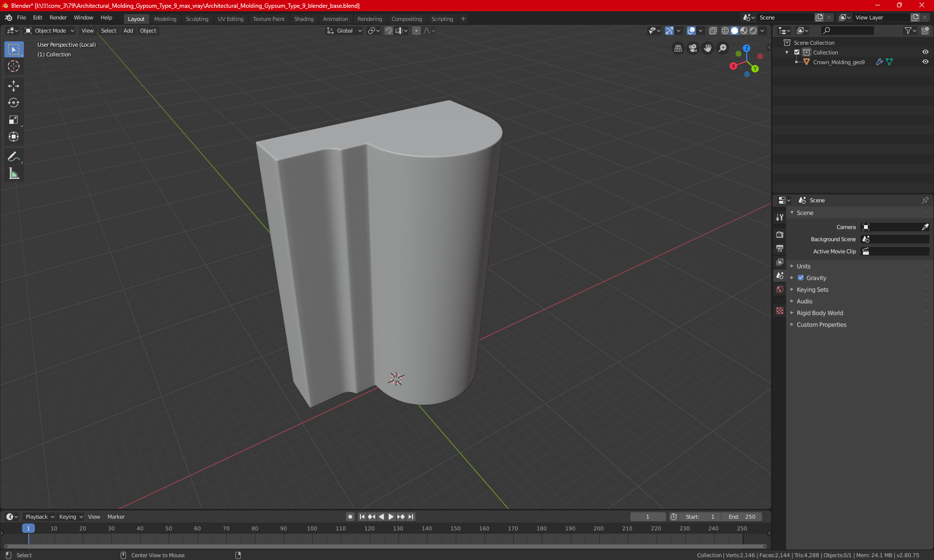Viewport: 934px width, 560px height.
Task: Open the World properties tab
Action: [x=780, y=289]
